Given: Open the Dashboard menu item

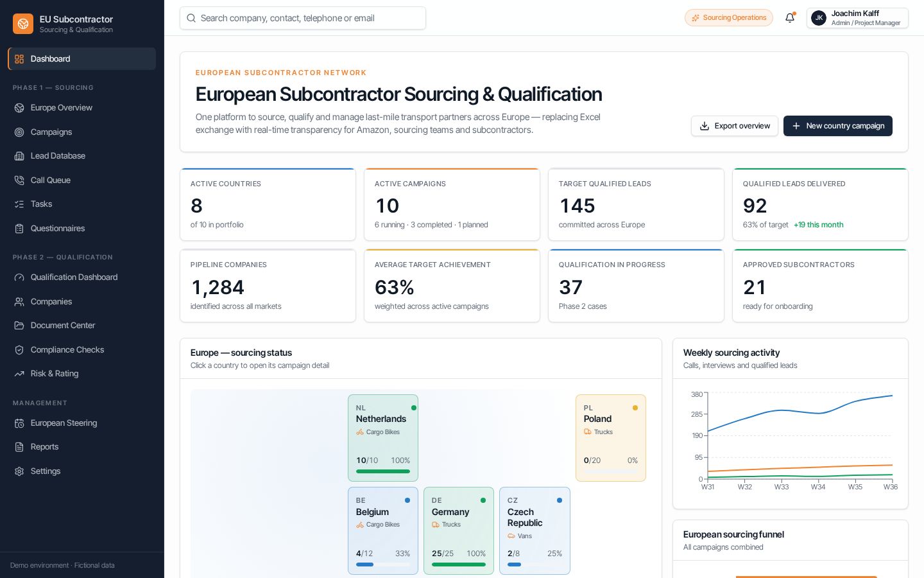Looking at the screenshot, I should pyautogui.click(x=81, y=59).
